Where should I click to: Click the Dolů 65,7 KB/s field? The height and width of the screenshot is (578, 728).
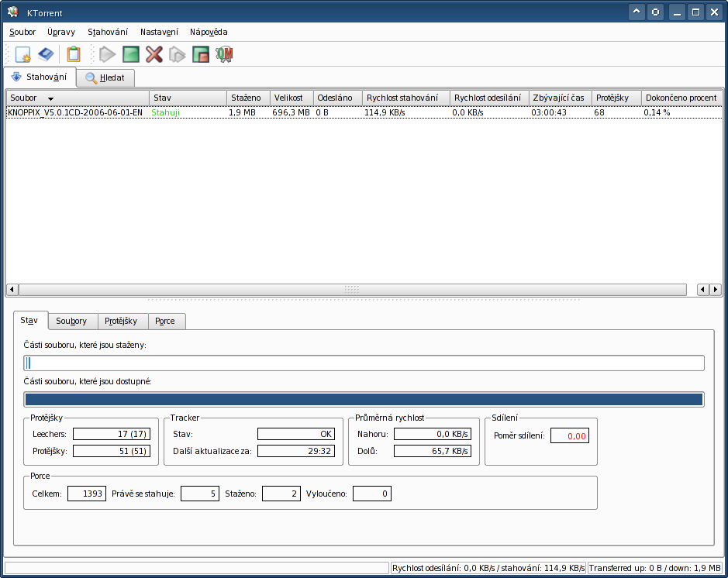click(x=433, y=451)
